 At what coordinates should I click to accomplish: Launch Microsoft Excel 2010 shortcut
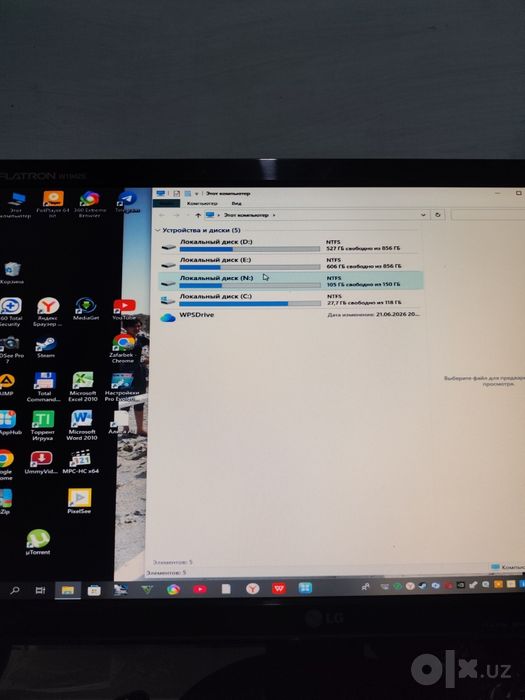coord(83,387)
